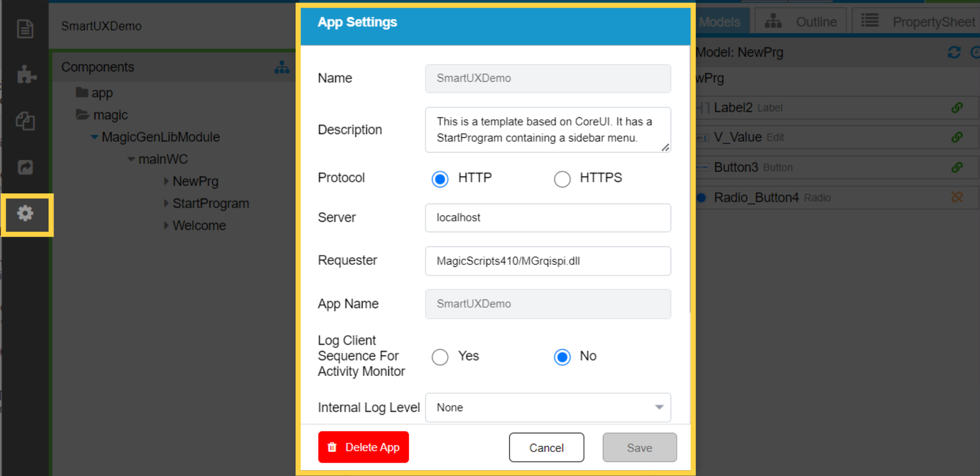Select the HTTP protocol radio button
This screenshot has height=476, width=980.
[440, 179]
